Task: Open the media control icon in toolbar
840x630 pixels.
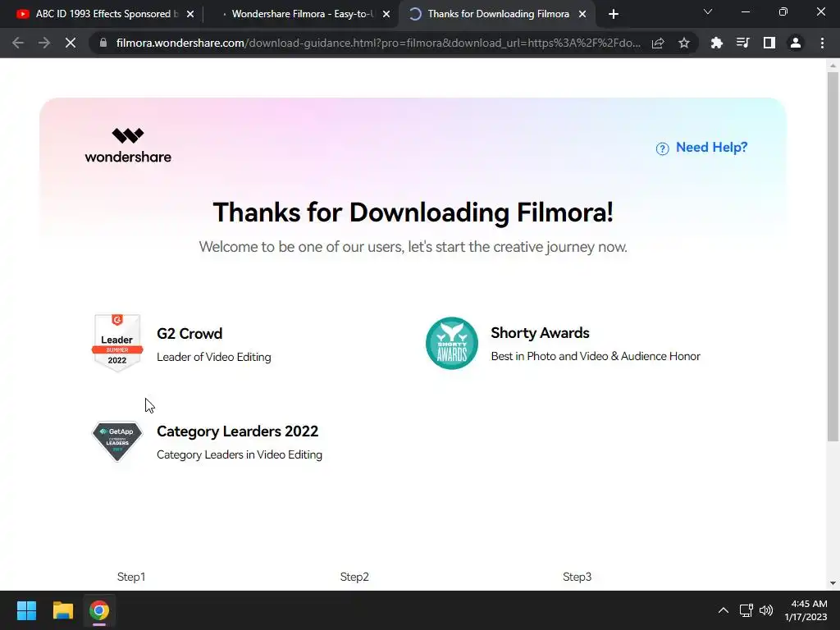Action: (742, 43)
